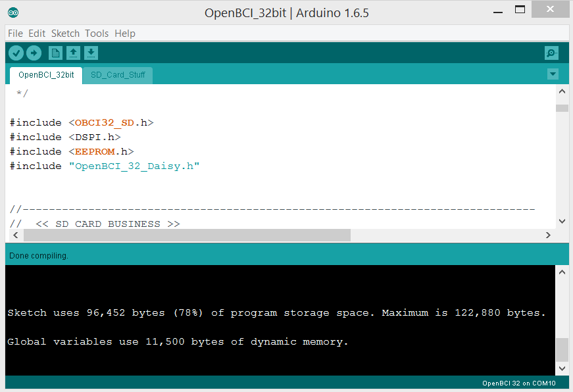Image resolution: width=573 pixels, height=392 pixels.
Task: Click the Arduino logo in title bar
Action: (13, 12)
